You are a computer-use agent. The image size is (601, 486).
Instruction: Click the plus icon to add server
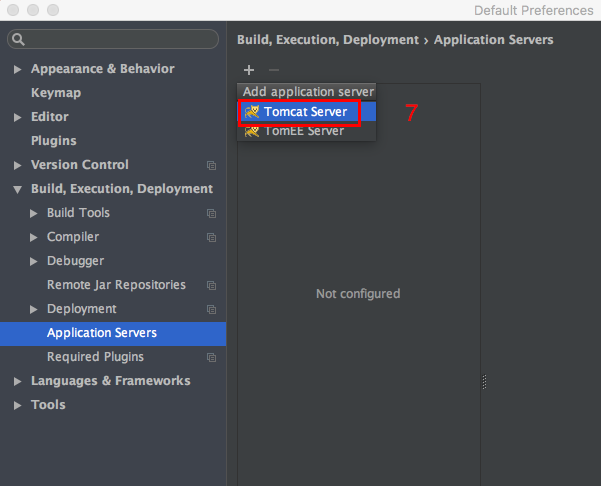pyautogui.click(x=249, y=70)
